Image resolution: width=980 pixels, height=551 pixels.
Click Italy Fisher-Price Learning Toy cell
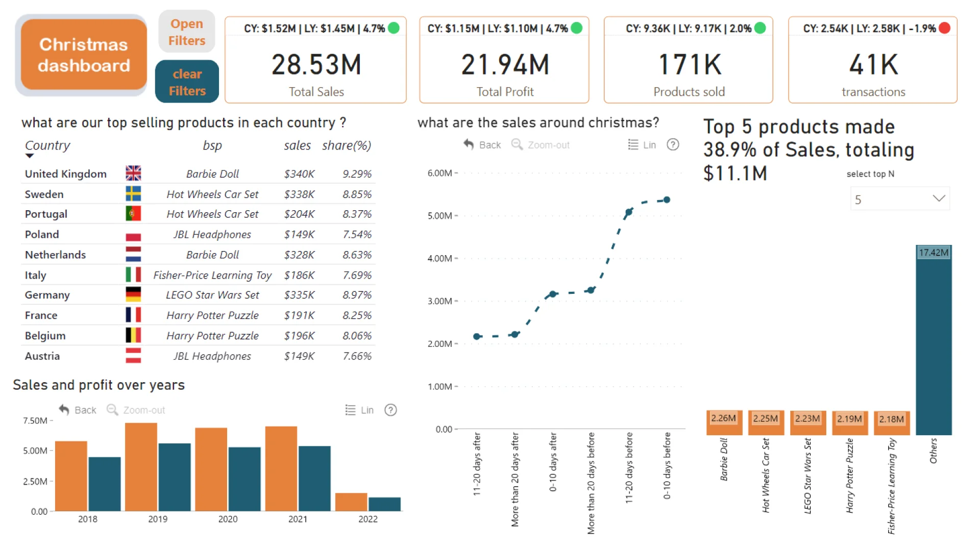coord(212,275)
